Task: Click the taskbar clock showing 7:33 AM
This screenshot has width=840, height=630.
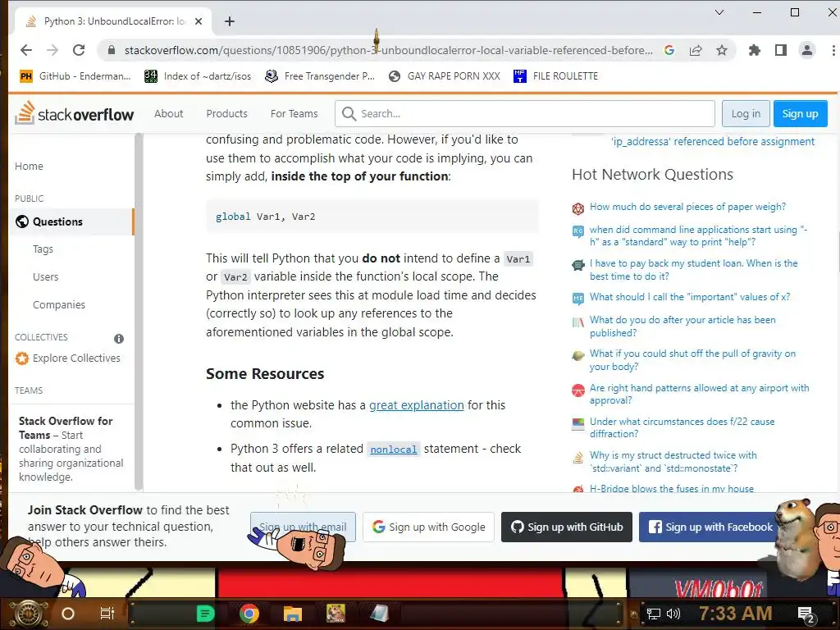Action: [735, 614]
